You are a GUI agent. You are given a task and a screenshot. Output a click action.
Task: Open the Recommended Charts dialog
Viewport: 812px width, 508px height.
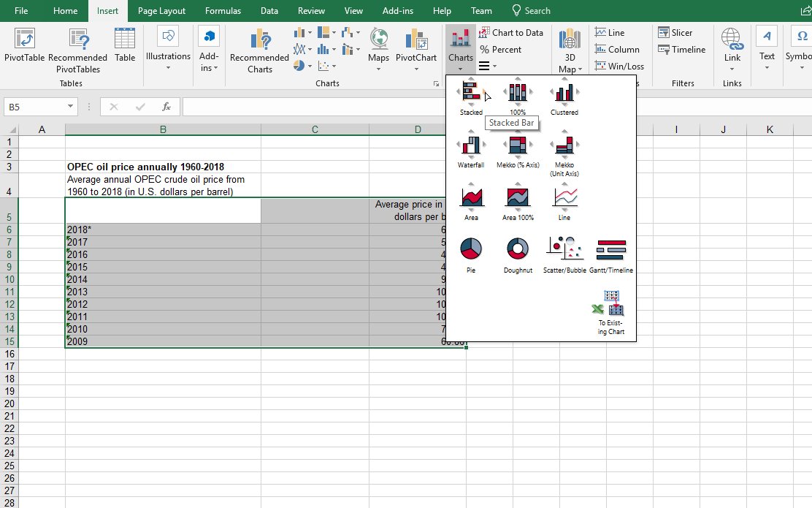tap(259, 51)
